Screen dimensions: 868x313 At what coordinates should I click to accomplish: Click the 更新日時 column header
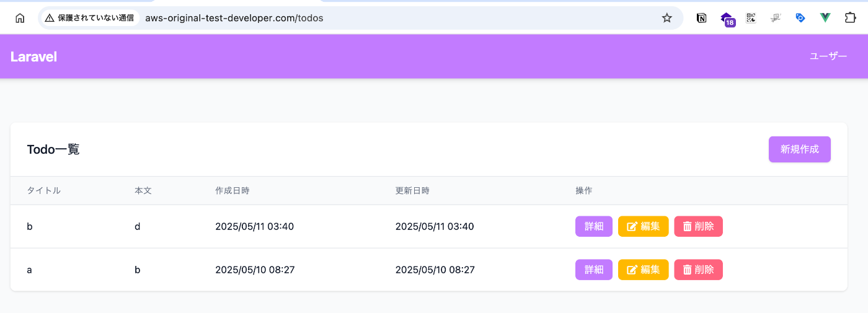click(413, 190)
